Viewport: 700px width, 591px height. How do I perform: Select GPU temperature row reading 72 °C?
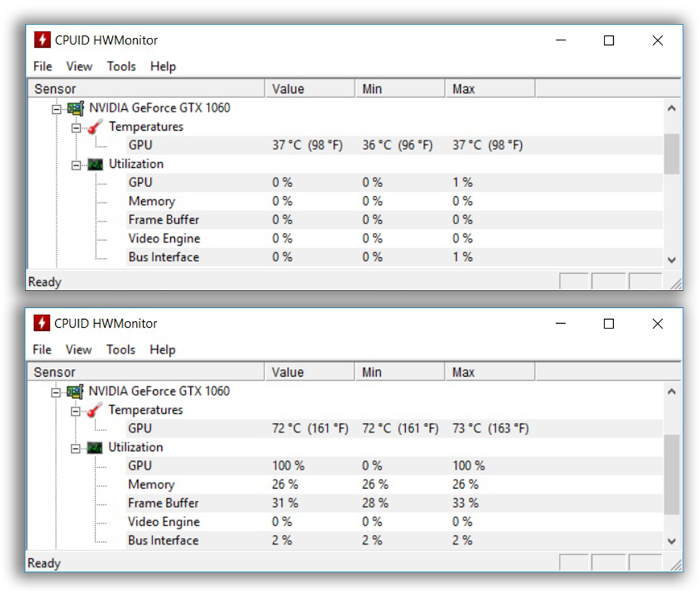[140, 429]
